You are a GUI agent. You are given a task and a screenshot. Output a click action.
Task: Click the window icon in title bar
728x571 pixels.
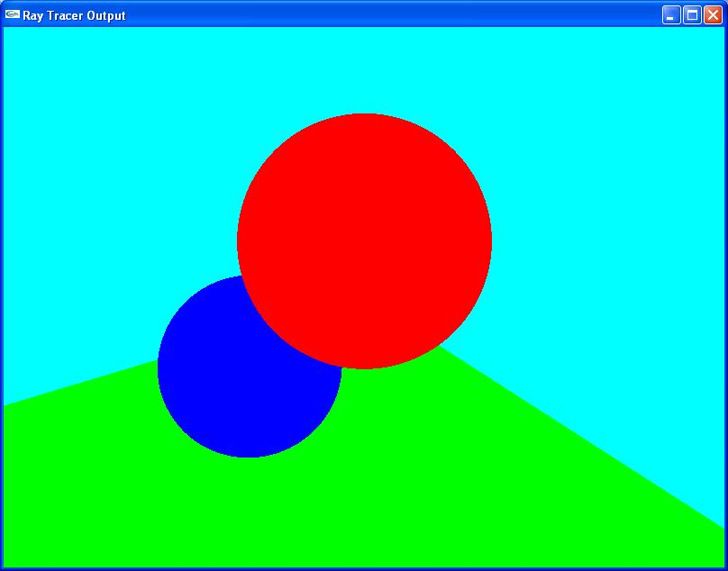click(12, 14)
